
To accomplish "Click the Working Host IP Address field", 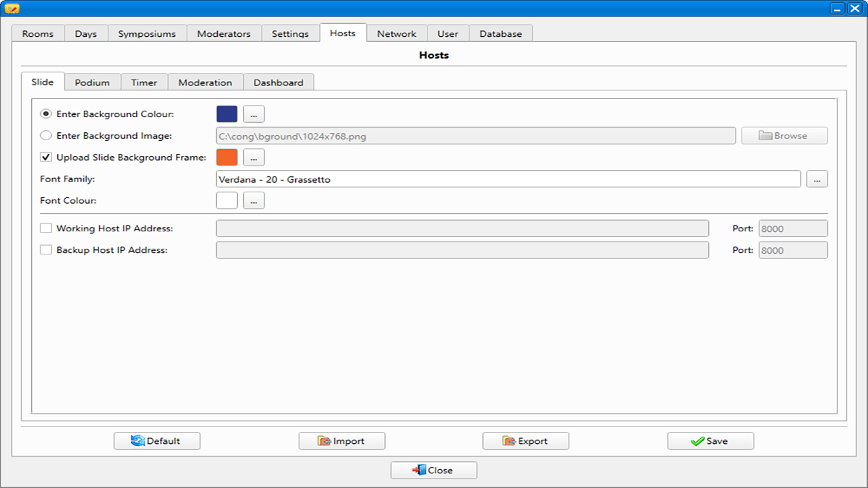I will (x=462, y=228).
